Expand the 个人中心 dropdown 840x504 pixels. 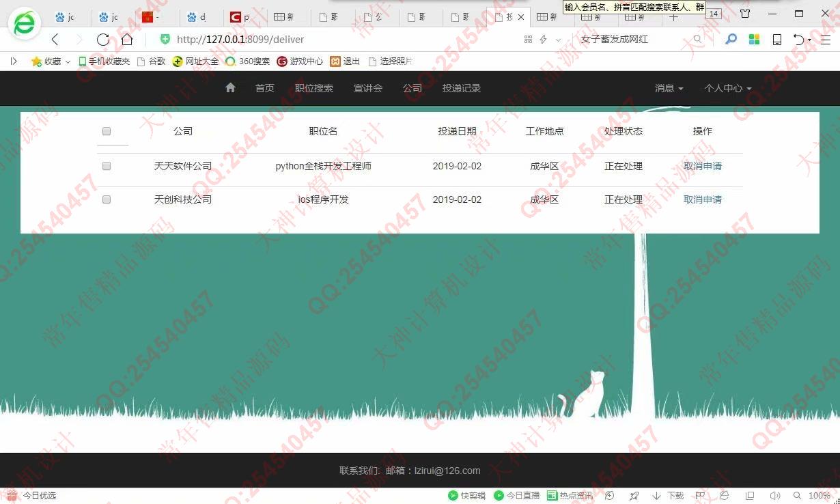point(728,88)
